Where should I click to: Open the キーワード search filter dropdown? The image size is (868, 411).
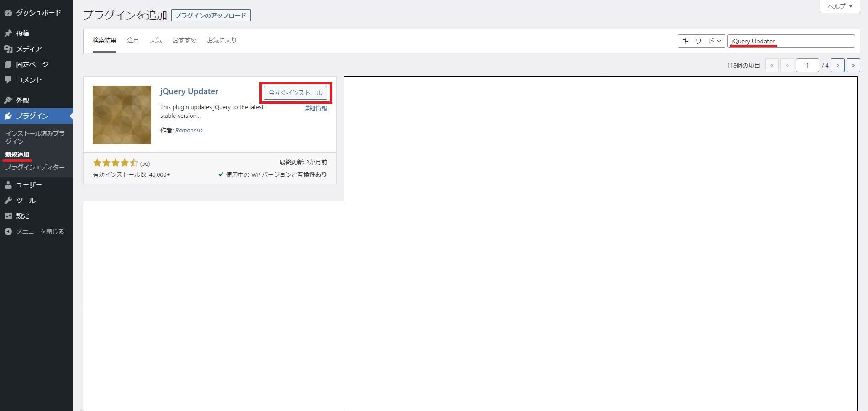click(x=701, y=41)
